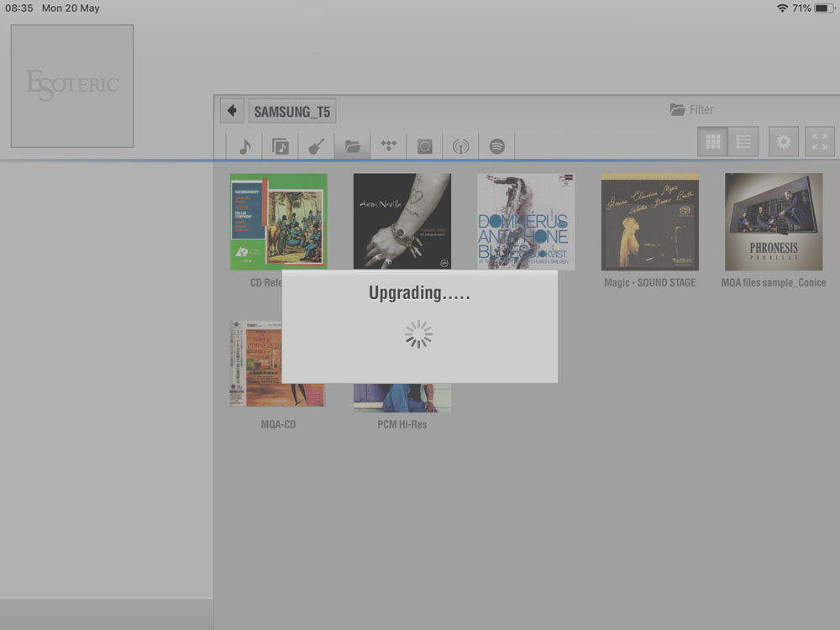The image size is (840, 630).
Task: Open the MQA files sample Phronesis folder
Action: pos(774,222)
